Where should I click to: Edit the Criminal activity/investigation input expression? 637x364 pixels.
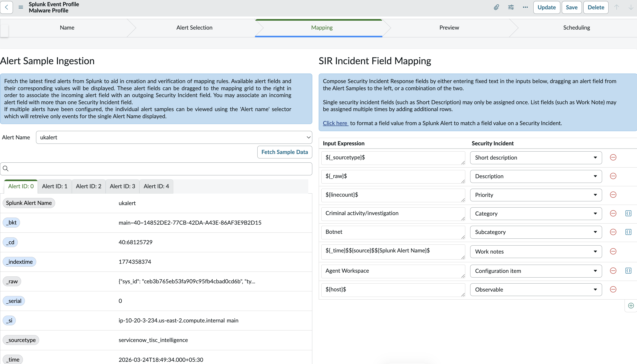click(393, 214)
